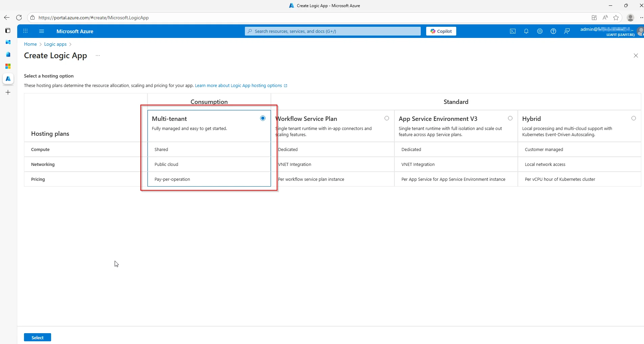644x344 pixels.
Task: Click the 'Pay-per-operation' pricing cell
Action: tap(209, 179)
